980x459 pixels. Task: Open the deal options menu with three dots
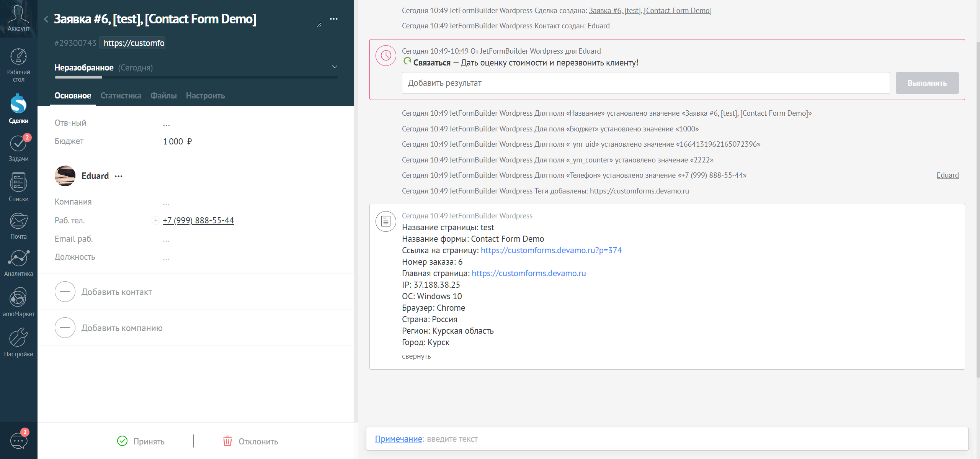[x=334, y=18]
